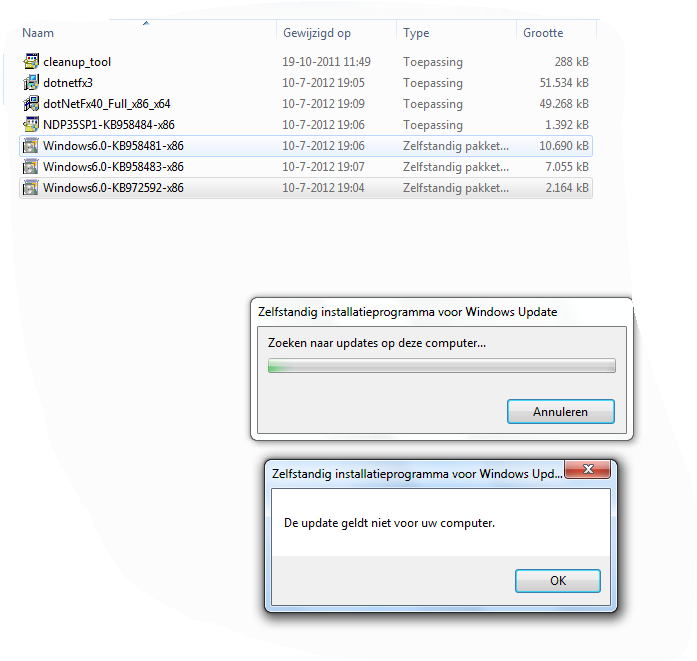
Task: Click the dotNetFx40_Full_x86_x64 file icon
Action: [x=31, y=103]
